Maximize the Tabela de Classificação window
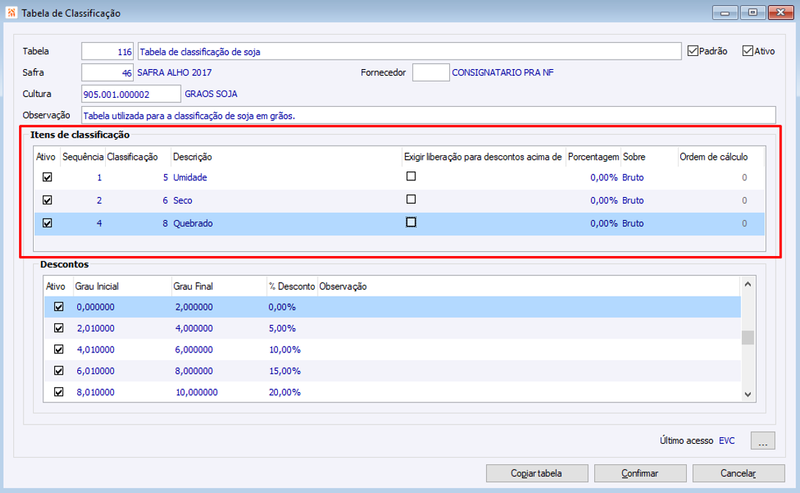The image size is (800, 493). (753, 12)
